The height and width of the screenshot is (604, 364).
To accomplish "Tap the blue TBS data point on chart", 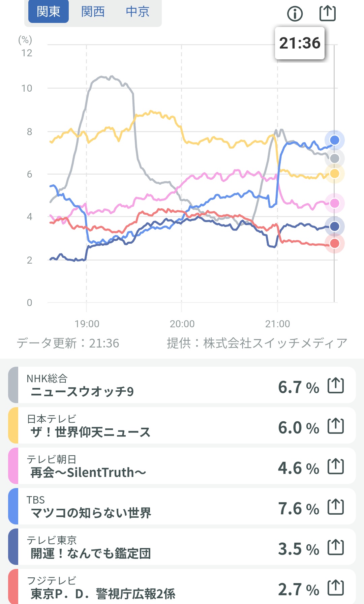I will pyautogui.click(x=334, y=140).
